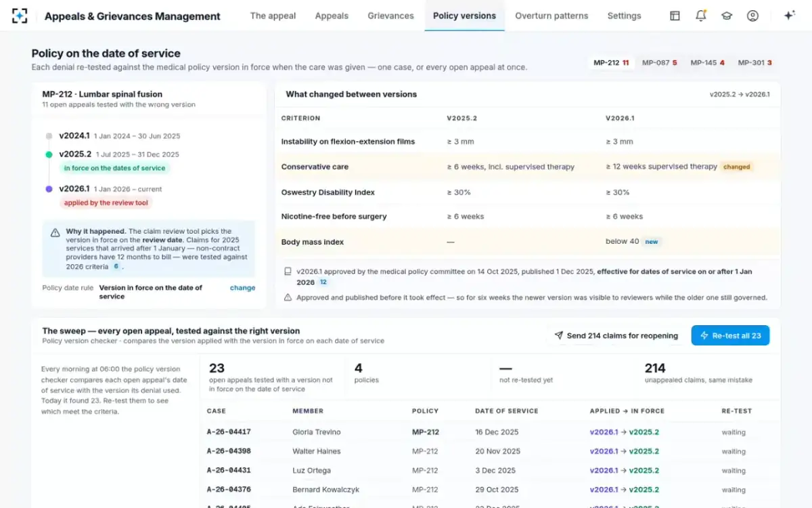
Task: Open case A-26-04398
Action: point(229,451)
